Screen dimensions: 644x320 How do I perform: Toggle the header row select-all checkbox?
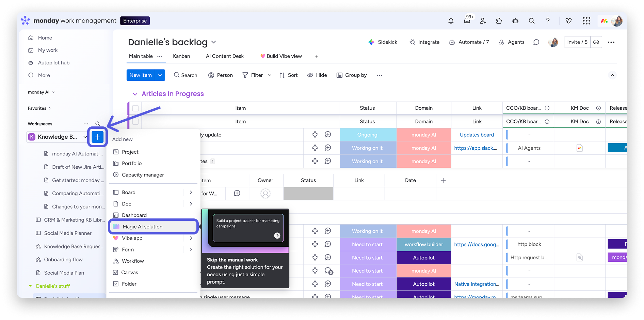[135, 108]
